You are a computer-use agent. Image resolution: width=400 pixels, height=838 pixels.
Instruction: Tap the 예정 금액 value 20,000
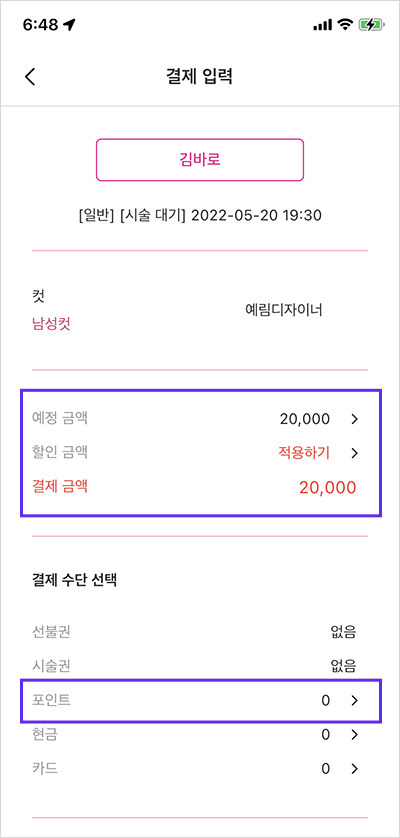coord(304,420)
